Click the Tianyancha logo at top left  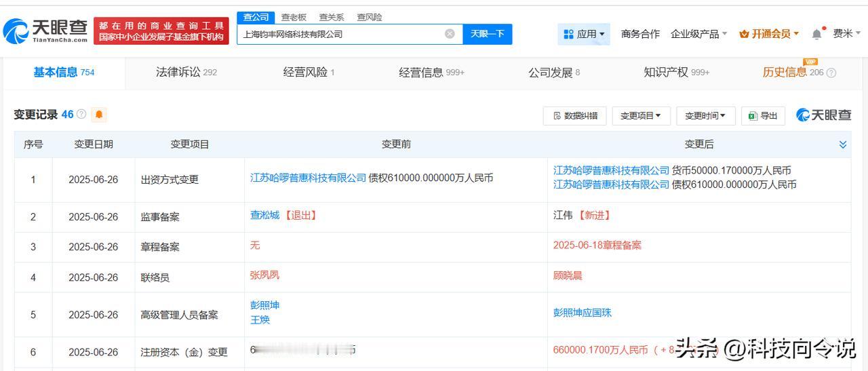(x=45, y=31)
